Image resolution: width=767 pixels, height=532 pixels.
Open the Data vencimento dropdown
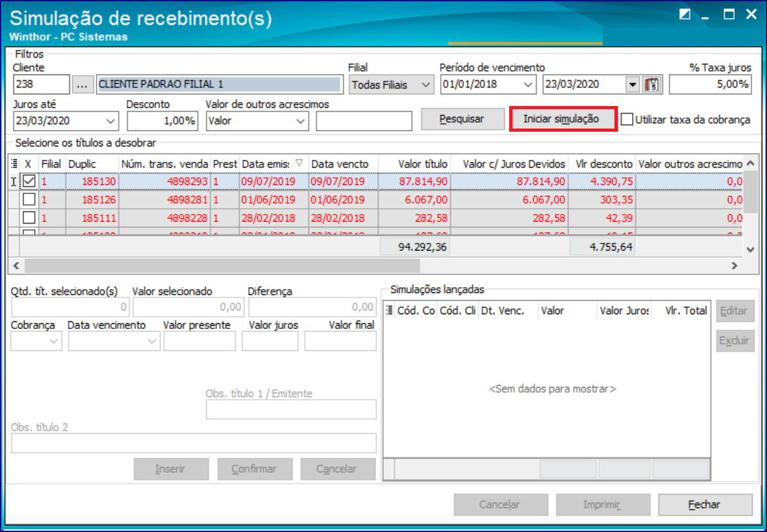(152, 341)
